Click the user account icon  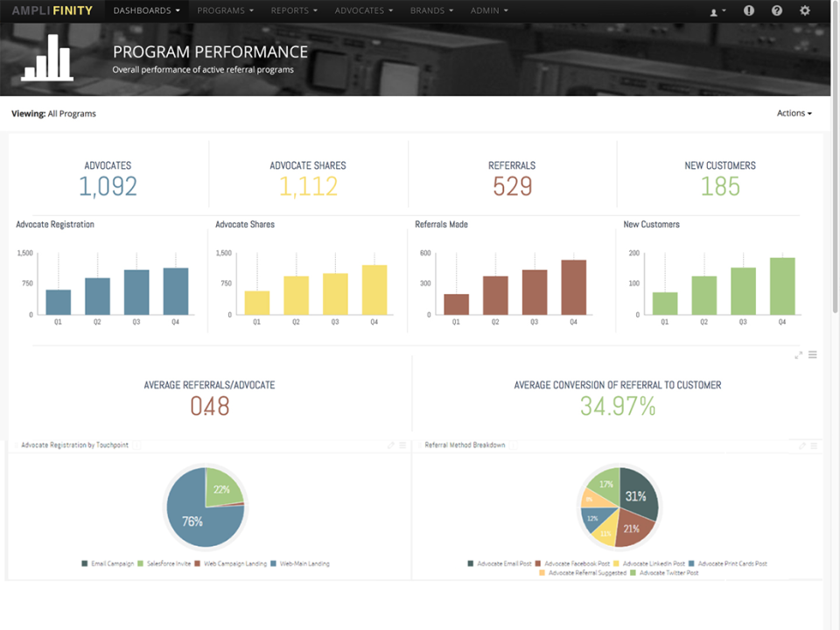click(716, 10)
